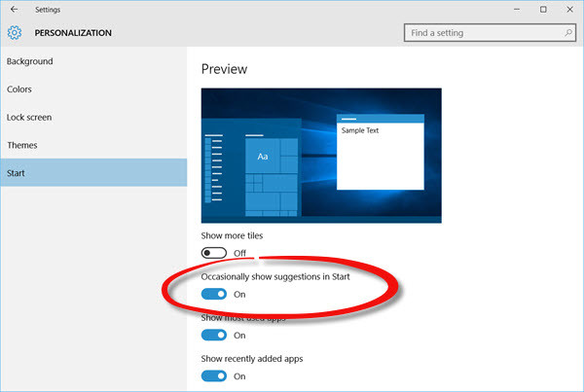Maximize the Settings window

pos(543,10)
